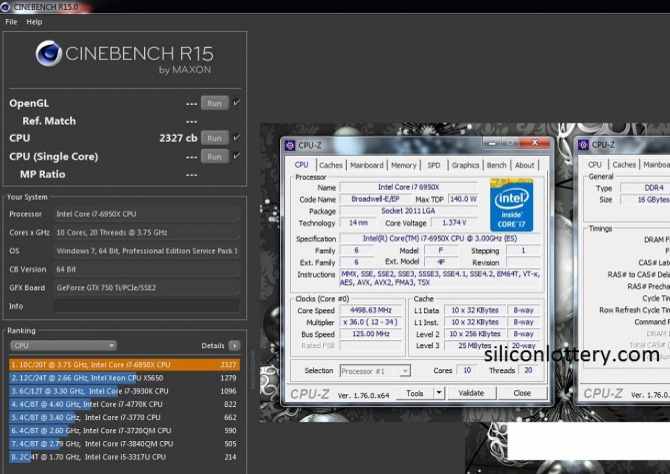The height and width of the screenshot is (474, 670).
Task: Select the CPU tab in the first CPU-Z window
Action: coord(301,165)
